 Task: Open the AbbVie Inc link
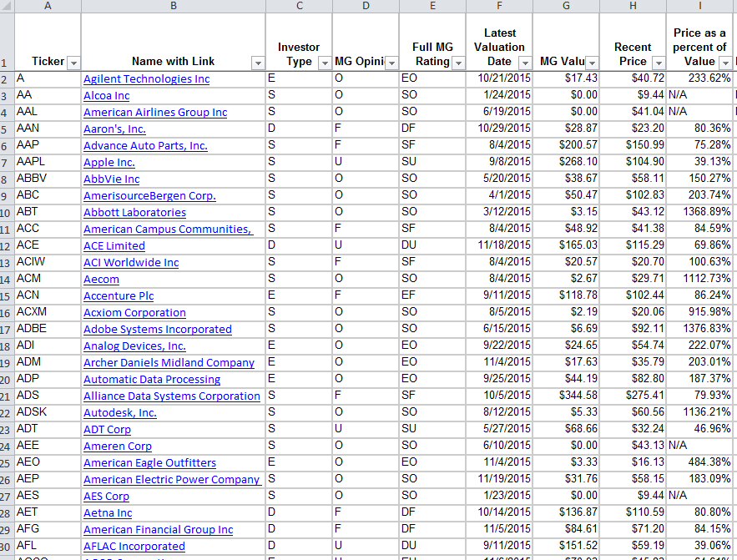click(x=112, y=179)
